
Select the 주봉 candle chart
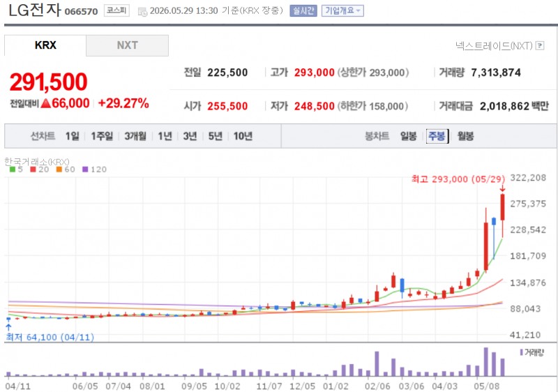pos(437,136)
